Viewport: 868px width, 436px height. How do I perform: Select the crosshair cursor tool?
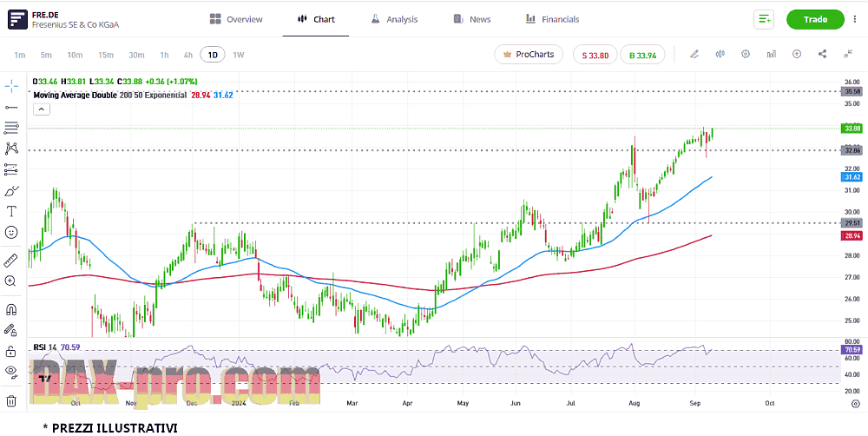[11, 86]
